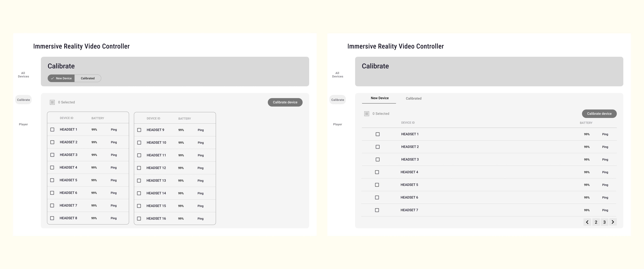
Task: Ping HEADSET 16
Action: click(x=200, y=219)
